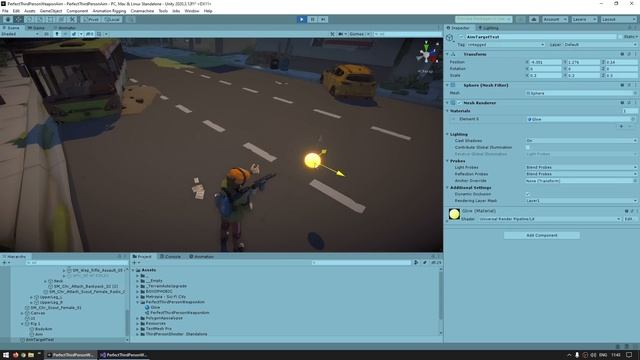Switch to the Console tab
This screenshot has height=360, width=640.
point(170,257)
